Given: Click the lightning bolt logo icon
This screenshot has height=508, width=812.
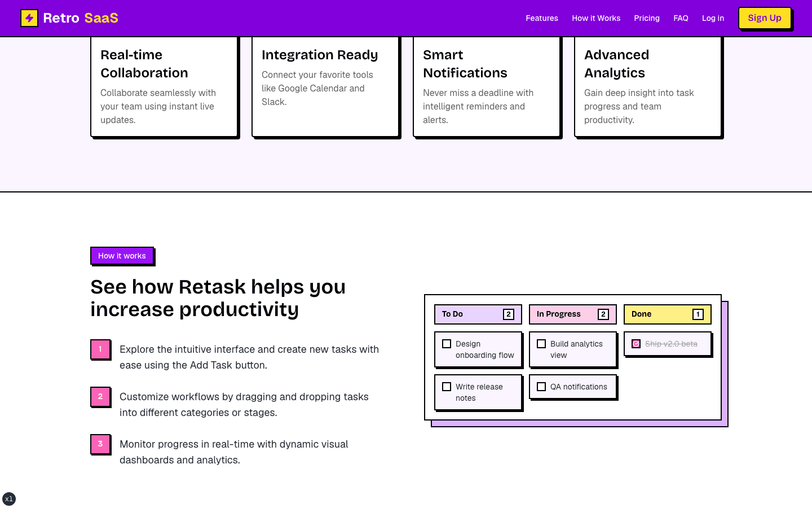Looking at the screenshot, I should pos(29,18).
